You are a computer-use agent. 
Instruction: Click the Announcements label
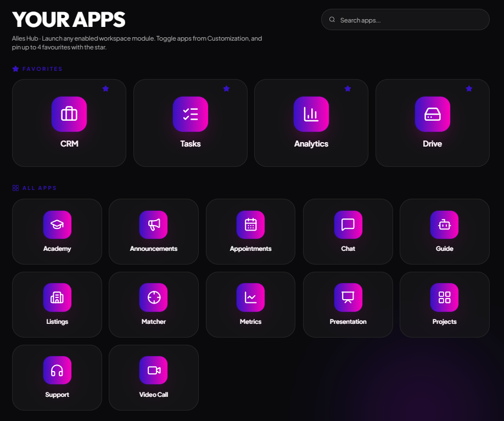click(154, 249)
